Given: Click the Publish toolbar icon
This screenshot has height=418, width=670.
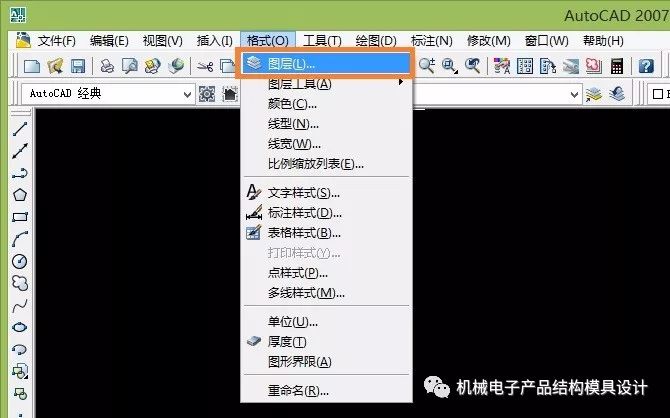Looking at the screenshot, I should pyautogui.click(x=153, y=67).
